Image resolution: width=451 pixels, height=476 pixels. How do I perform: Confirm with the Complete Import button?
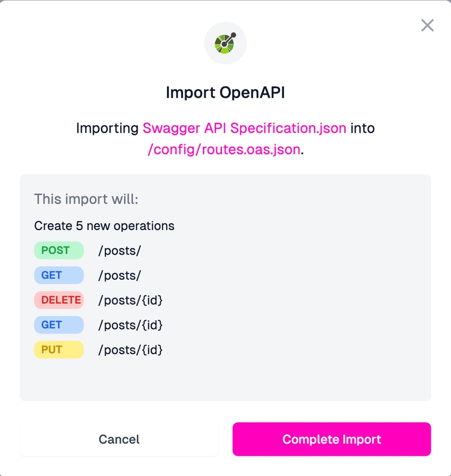click(331, 439)
